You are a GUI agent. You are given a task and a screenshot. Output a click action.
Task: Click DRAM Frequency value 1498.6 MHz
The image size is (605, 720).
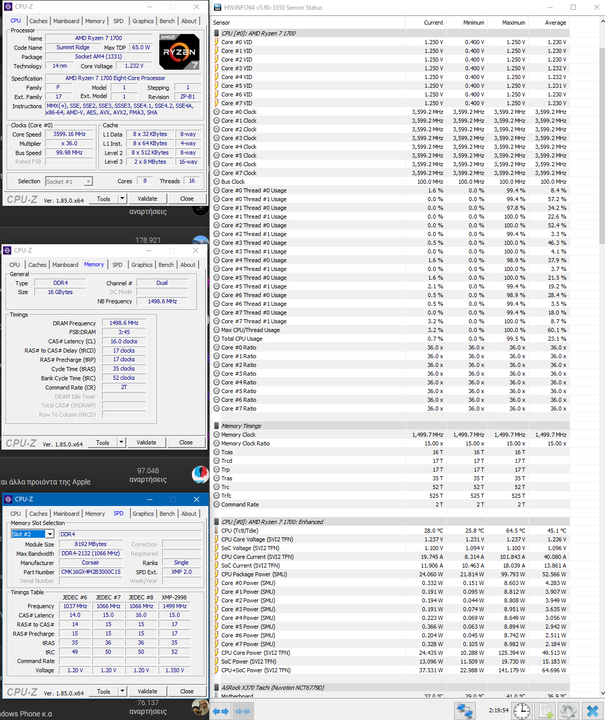(x=124, y=323)
